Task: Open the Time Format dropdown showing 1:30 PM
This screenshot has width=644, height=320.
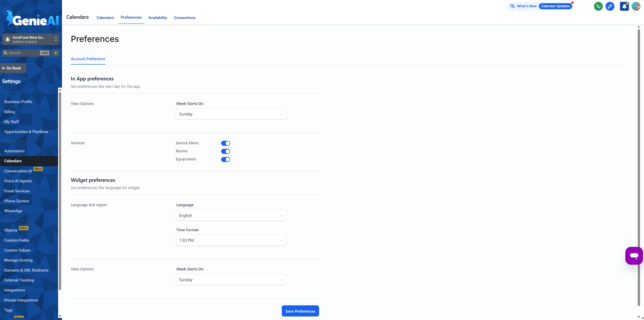Action: pyautogui.click(x=231, y=240)
